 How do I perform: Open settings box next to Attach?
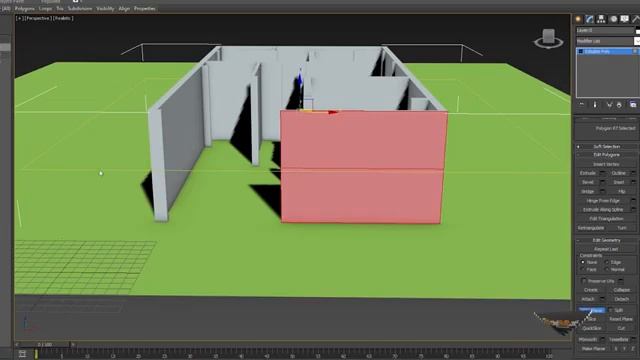[x=602, y=299]
